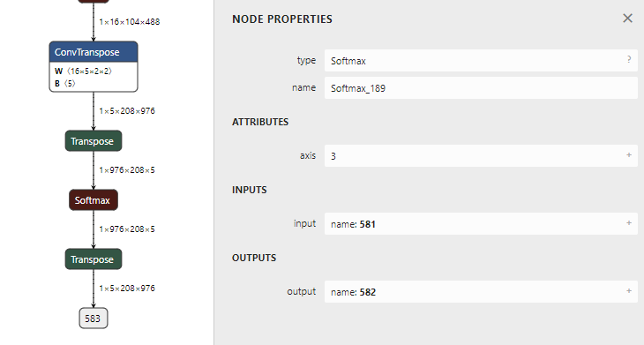The height and width of the screenshot is (345, 644).
Task: Select the Softmax node in graph
Action: 94,200
